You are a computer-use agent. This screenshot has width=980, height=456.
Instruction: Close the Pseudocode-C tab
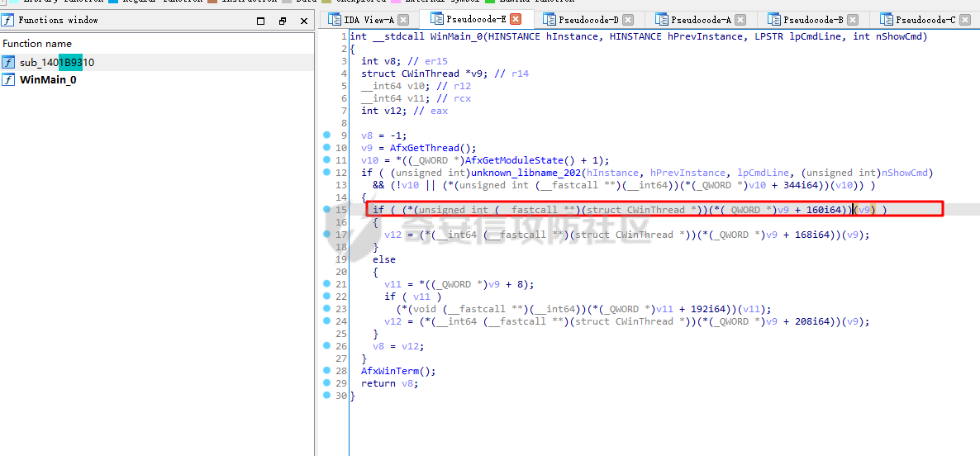[964, 20]
